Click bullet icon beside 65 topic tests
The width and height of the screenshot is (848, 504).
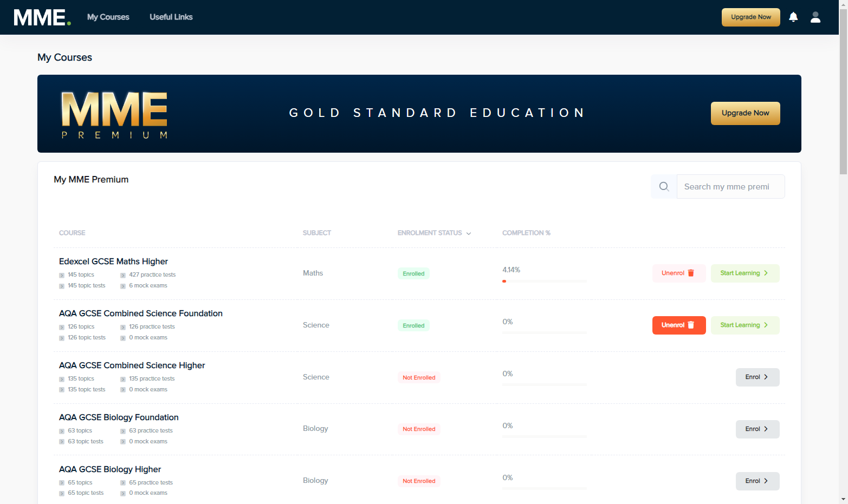62,494
